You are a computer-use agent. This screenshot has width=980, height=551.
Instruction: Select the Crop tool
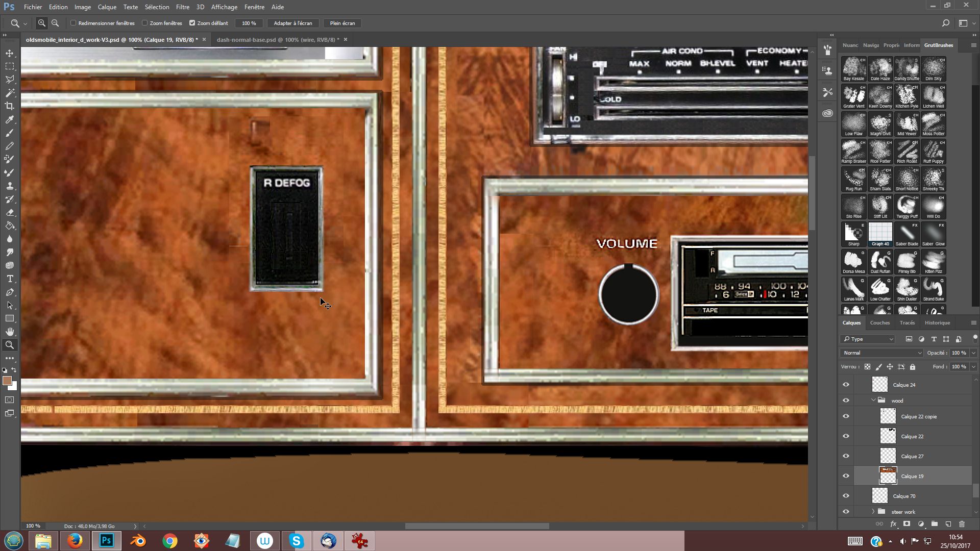10,106
